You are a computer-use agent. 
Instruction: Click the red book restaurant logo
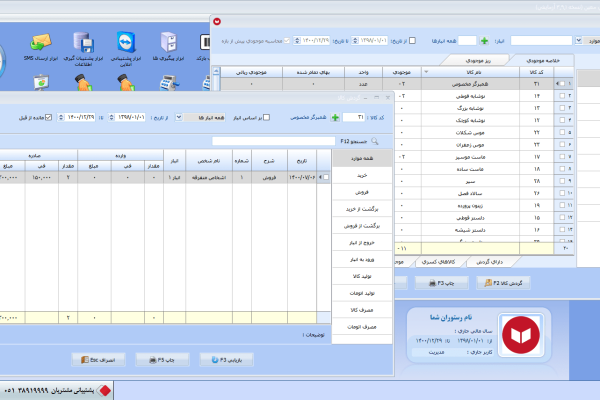(x=521, y=335)
